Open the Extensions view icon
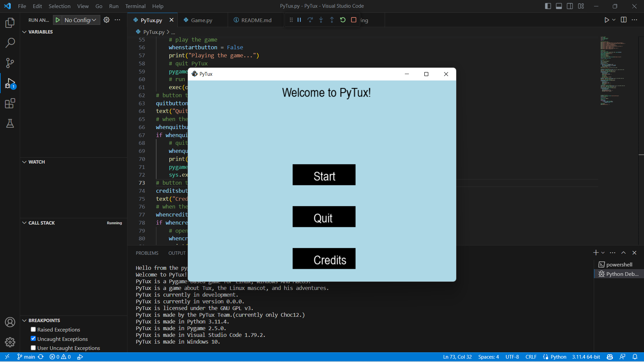 [10, 103]
